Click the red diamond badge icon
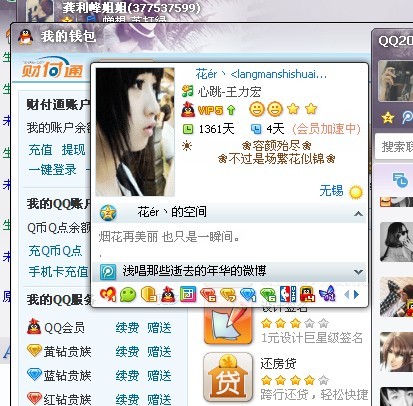Viewport: 413px width, 406px height. 208,295
